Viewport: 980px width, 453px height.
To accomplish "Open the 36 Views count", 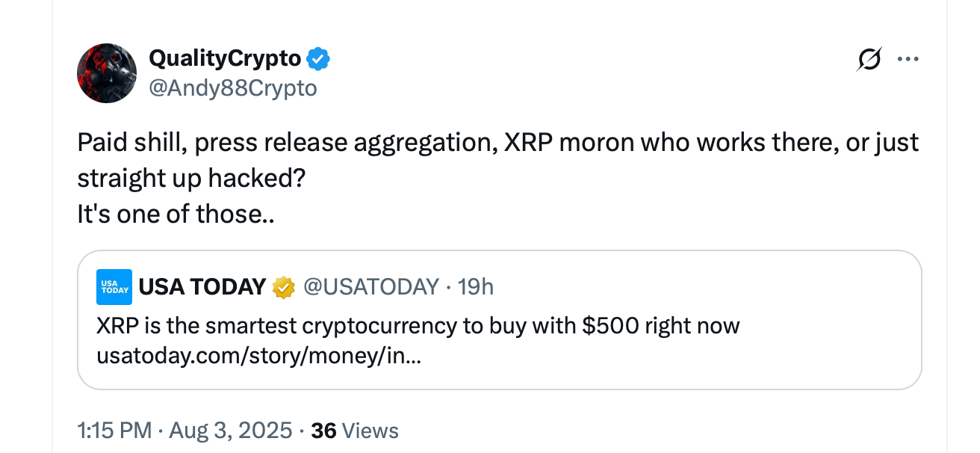I will click(354, 431).
